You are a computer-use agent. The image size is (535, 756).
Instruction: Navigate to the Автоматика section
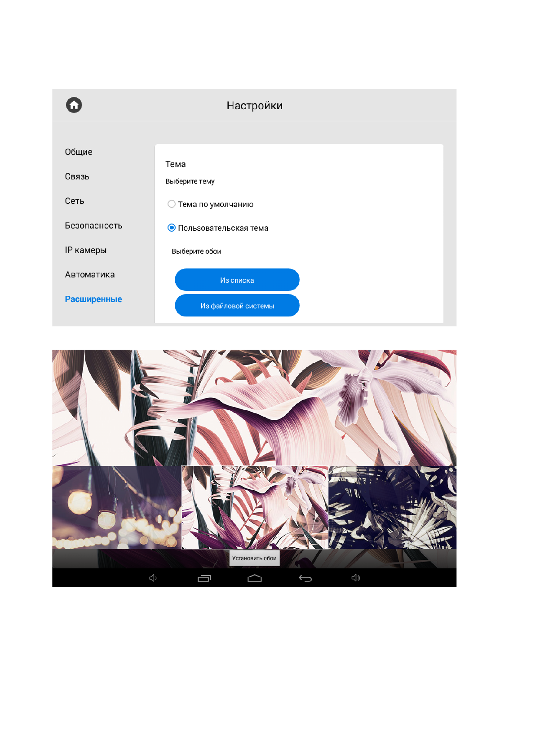(90, 275)
